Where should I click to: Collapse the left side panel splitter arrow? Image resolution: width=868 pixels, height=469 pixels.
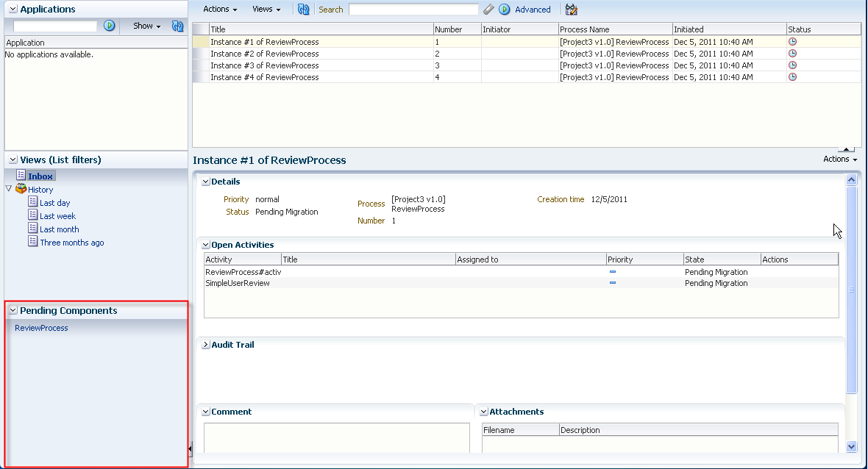pyautogui.click(x=190, y=448)
